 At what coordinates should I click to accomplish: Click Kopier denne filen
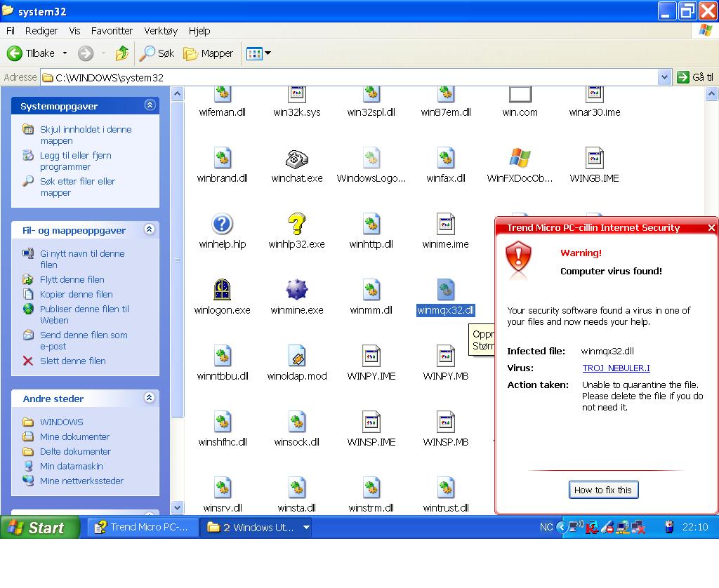point(76,294)
